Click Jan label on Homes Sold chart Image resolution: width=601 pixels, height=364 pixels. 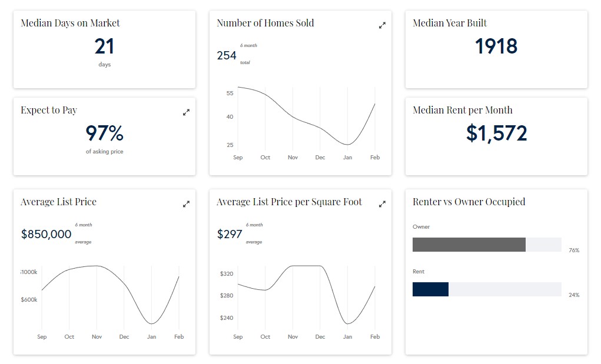tap(347, 158)
